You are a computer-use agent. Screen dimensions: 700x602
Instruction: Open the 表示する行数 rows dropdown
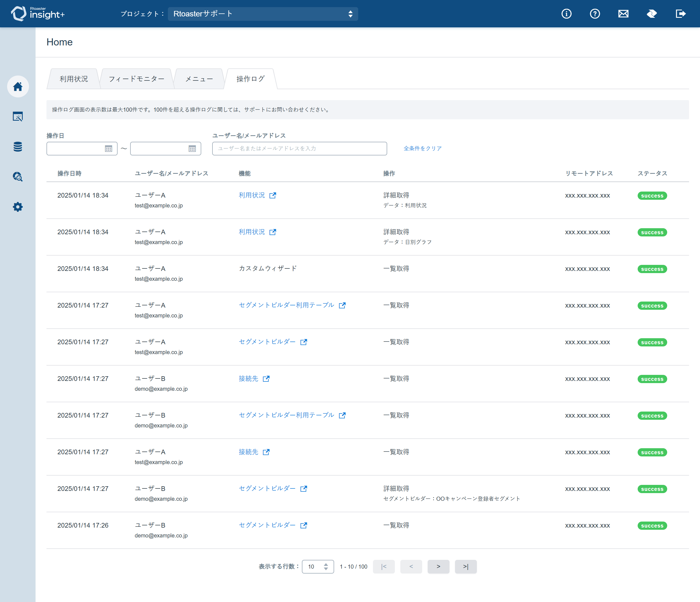pyautogui.click(x=317, y=566)
